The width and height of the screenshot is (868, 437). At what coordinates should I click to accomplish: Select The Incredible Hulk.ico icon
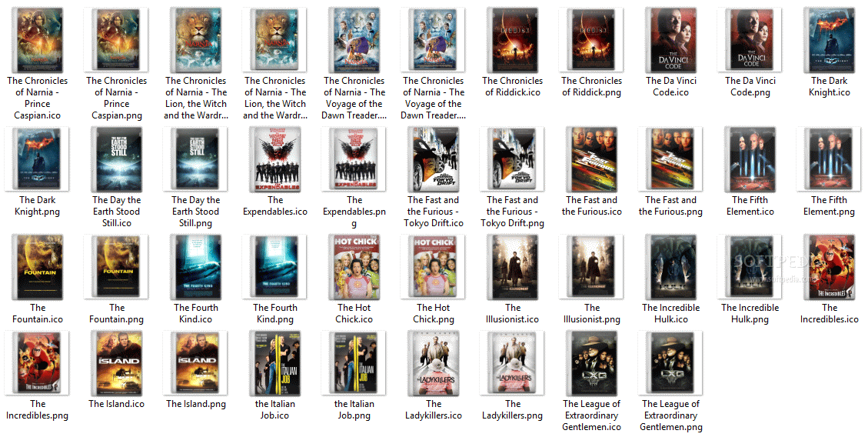(670, 267)
